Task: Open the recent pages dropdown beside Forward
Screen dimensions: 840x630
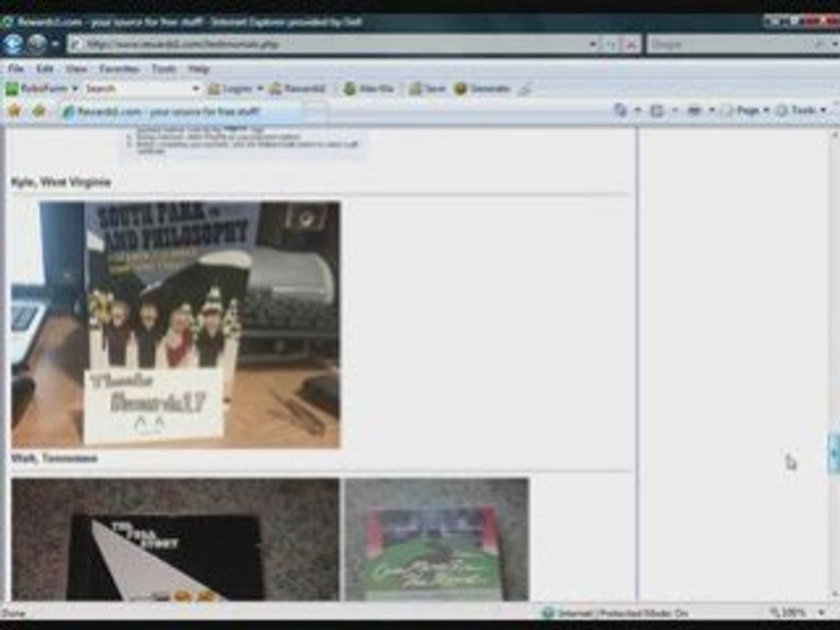Action: (x=54, y=44)
